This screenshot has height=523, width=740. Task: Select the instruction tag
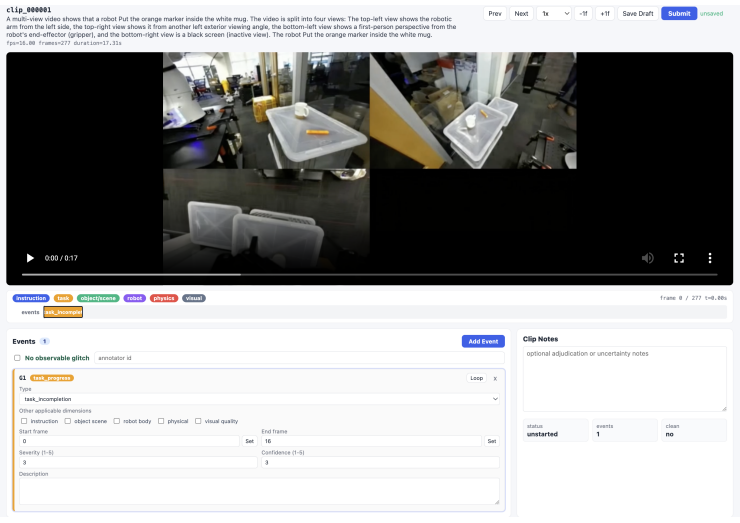31,298
